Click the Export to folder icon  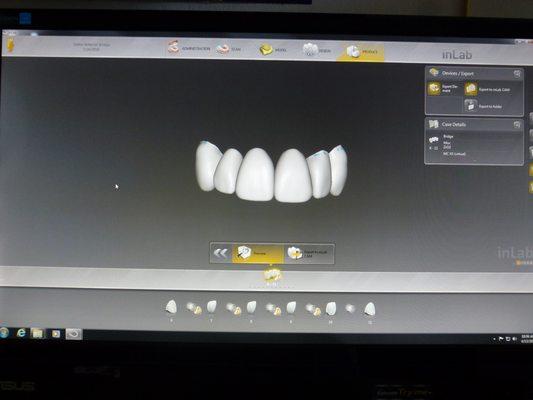471,106
